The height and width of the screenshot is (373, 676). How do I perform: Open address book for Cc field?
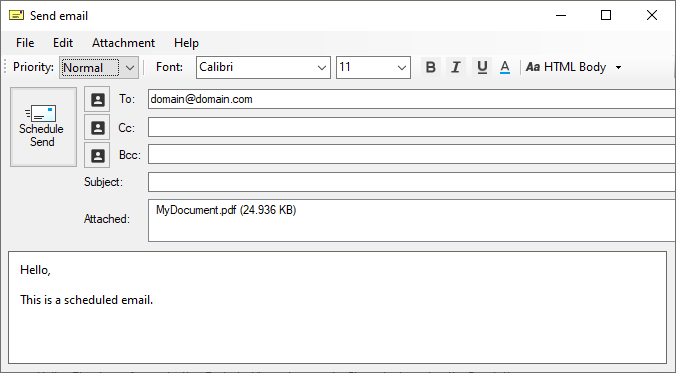97,128
